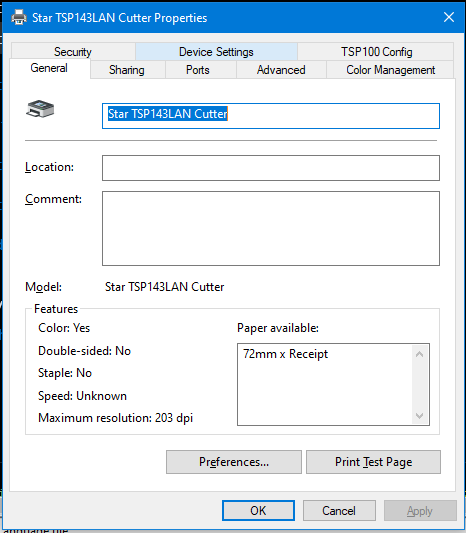Click the Print Test Page button
The image size is (466, 533).
374,462
